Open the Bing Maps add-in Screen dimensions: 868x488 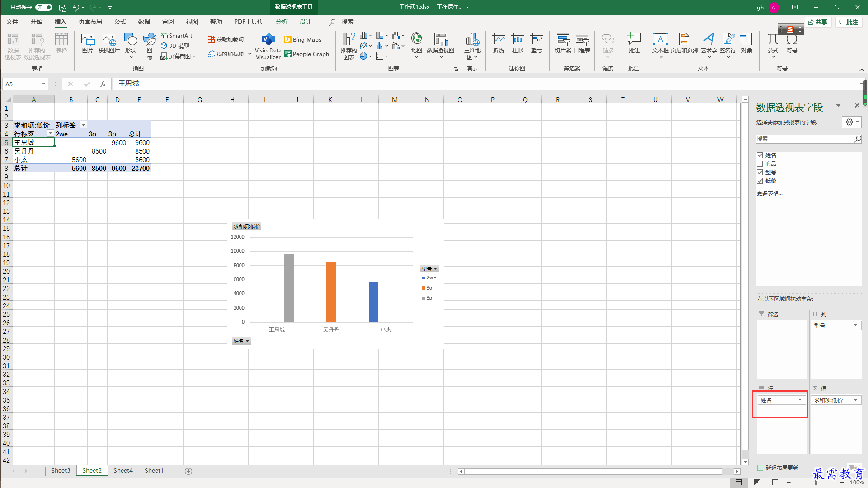point(303,40)
